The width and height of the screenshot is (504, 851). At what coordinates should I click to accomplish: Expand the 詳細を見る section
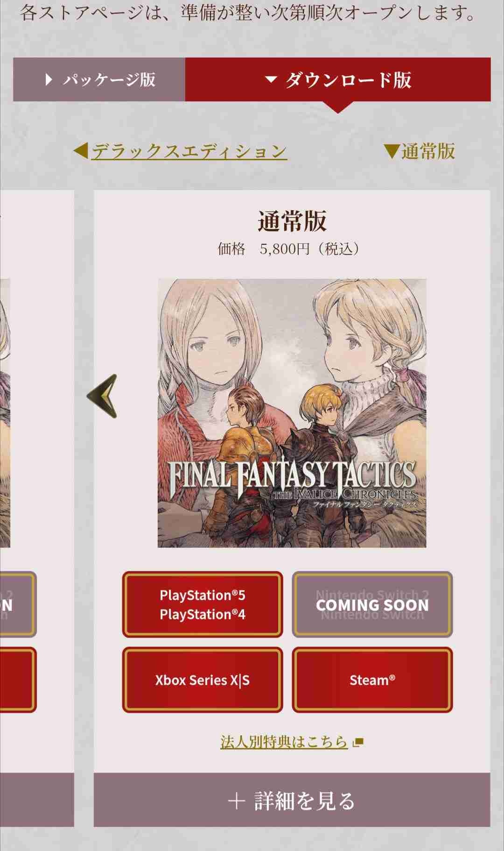(x=292, y=801)
